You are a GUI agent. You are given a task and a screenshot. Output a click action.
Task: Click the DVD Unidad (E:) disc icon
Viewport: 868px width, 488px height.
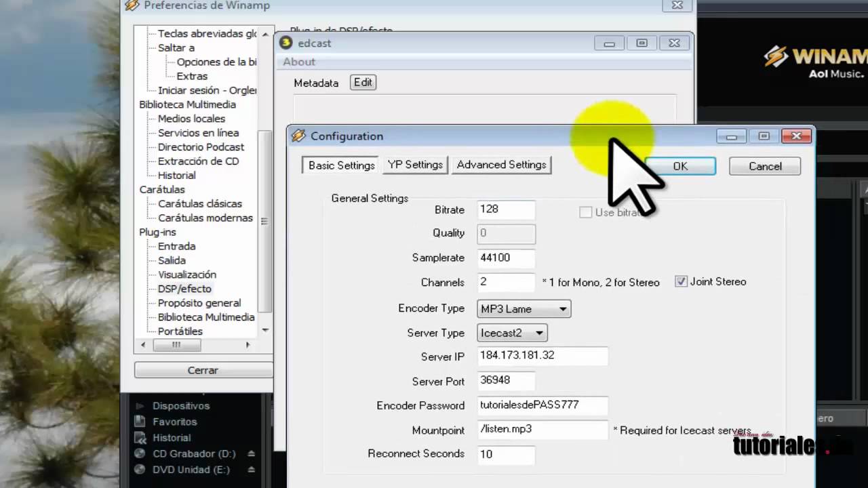click(140, 469)
